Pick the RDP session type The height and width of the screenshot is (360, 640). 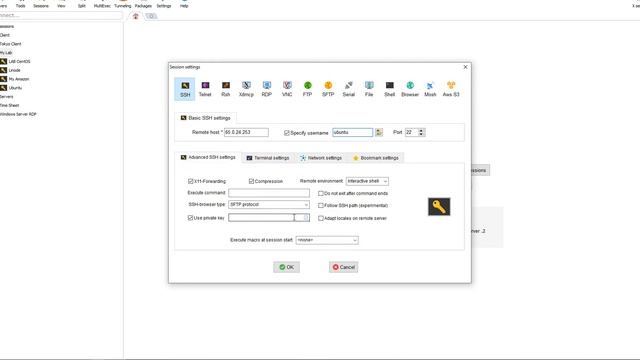click(267, 89)
